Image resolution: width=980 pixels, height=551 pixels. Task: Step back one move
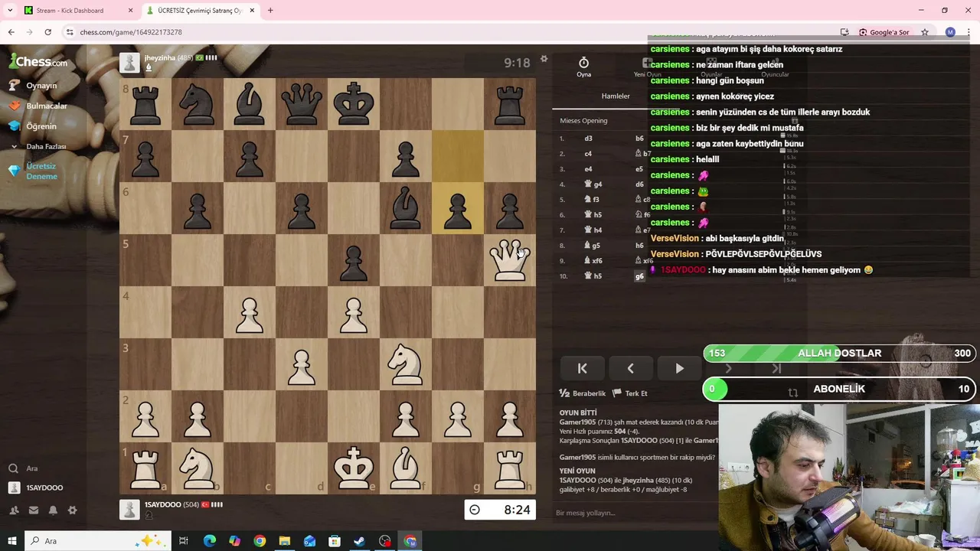coord(630,369)
